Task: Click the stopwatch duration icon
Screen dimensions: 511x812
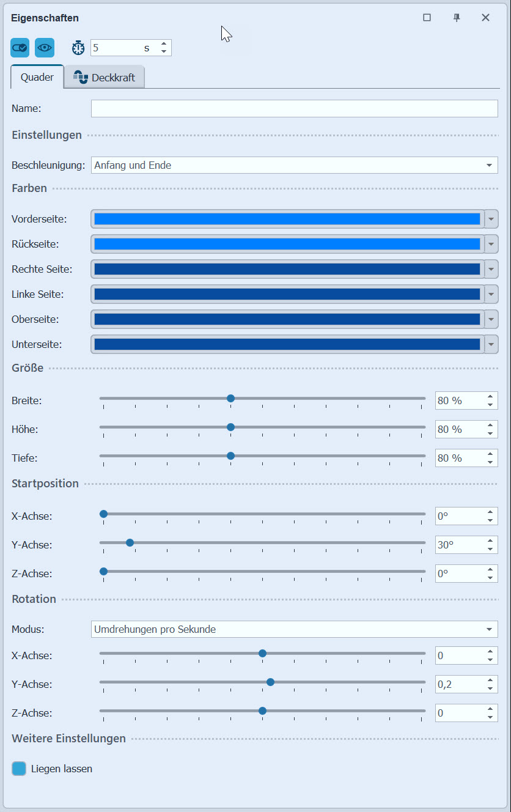Action: (x=78, y=48)
